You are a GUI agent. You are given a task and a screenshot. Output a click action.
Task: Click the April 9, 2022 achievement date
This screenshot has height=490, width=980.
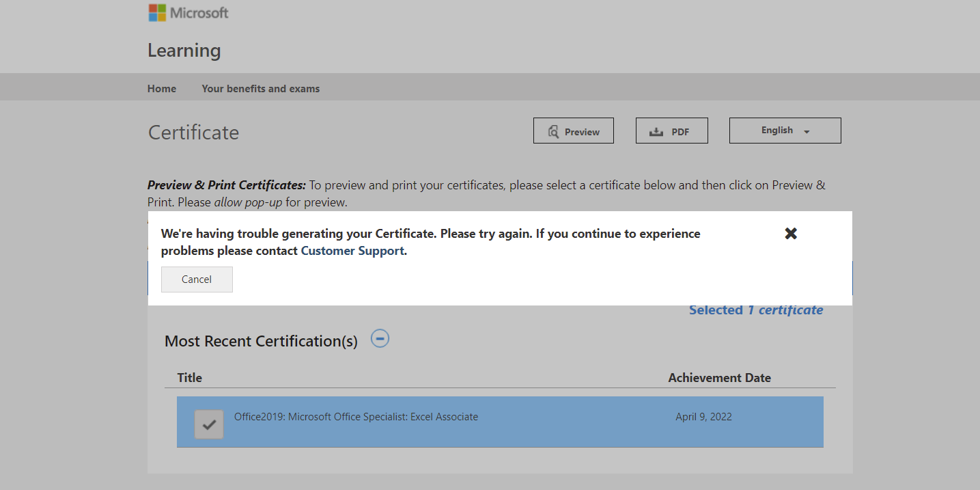pyautogui.click(x=703, y=417)
